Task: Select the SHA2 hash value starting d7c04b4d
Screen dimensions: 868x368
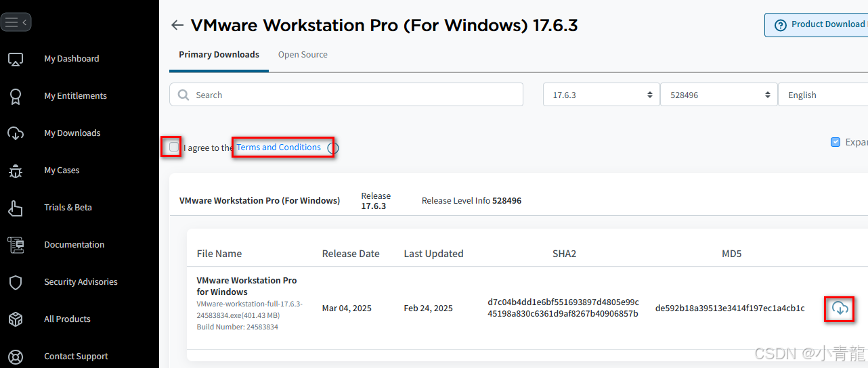Action: (563, 308)
